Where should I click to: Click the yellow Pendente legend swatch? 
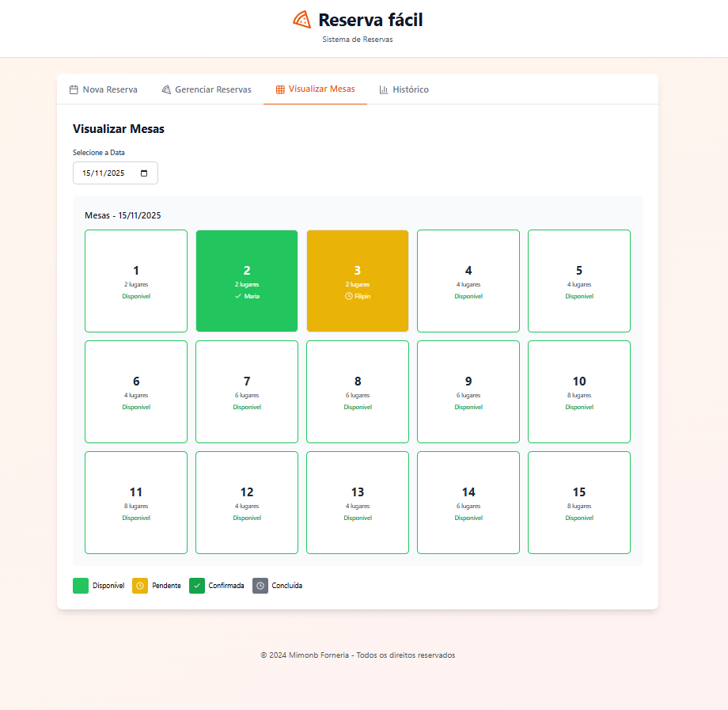coord(140,586)
